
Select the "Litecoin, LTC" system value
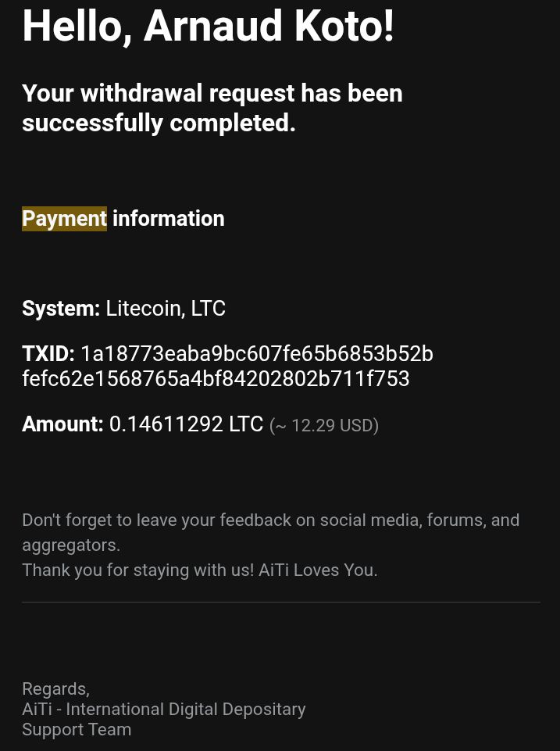click(166, 309)
